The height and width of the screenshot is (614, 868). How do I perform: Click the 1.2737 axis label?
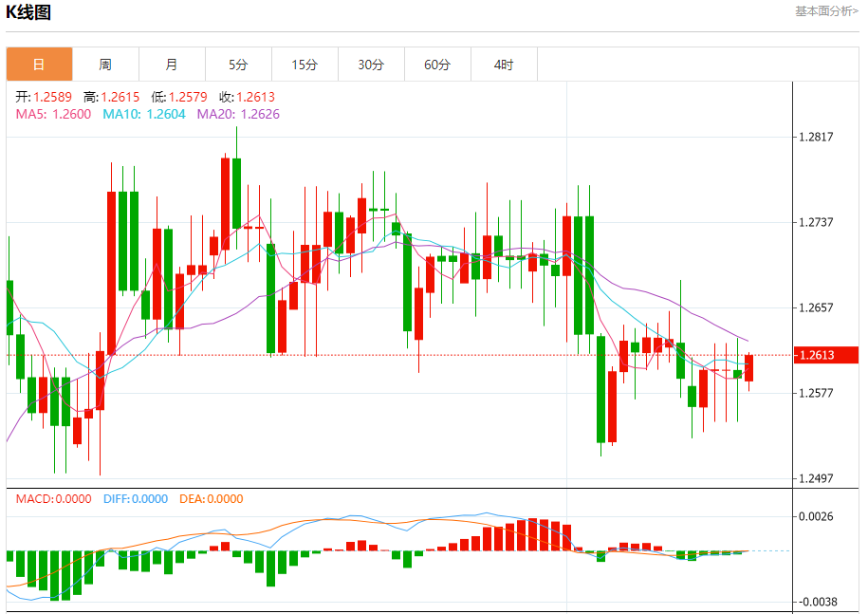click(x=816, y=222)
